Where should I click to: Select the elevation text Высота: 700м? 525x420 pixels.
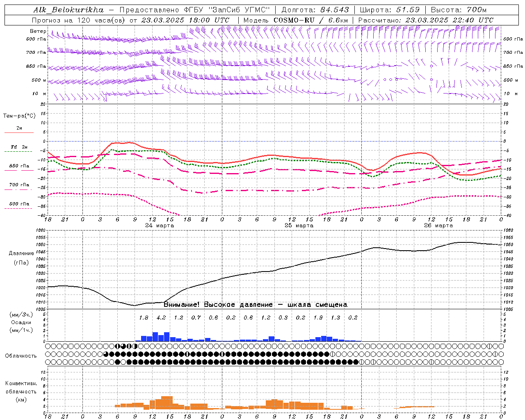tap(459, 10)
